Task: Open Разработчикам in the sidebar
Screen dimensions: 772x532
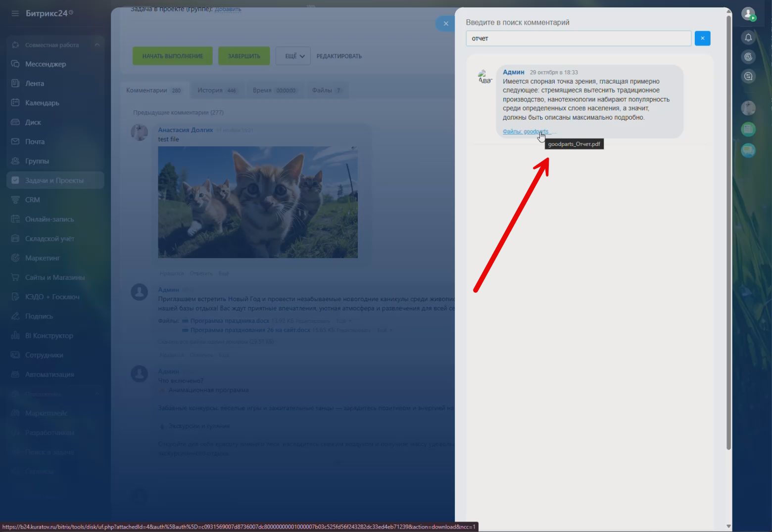Action: click(x=49, y=433)
